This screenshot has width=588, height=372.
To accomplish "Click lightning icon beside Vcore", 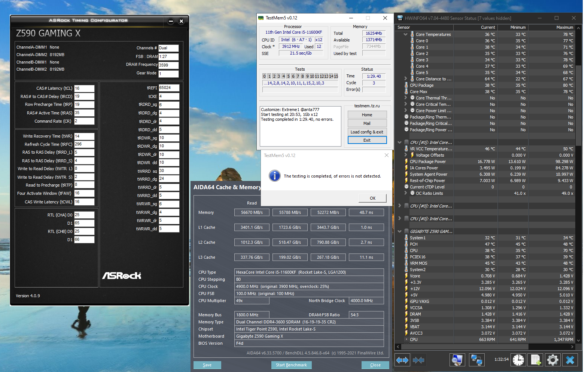I will (x=406, y=276).
